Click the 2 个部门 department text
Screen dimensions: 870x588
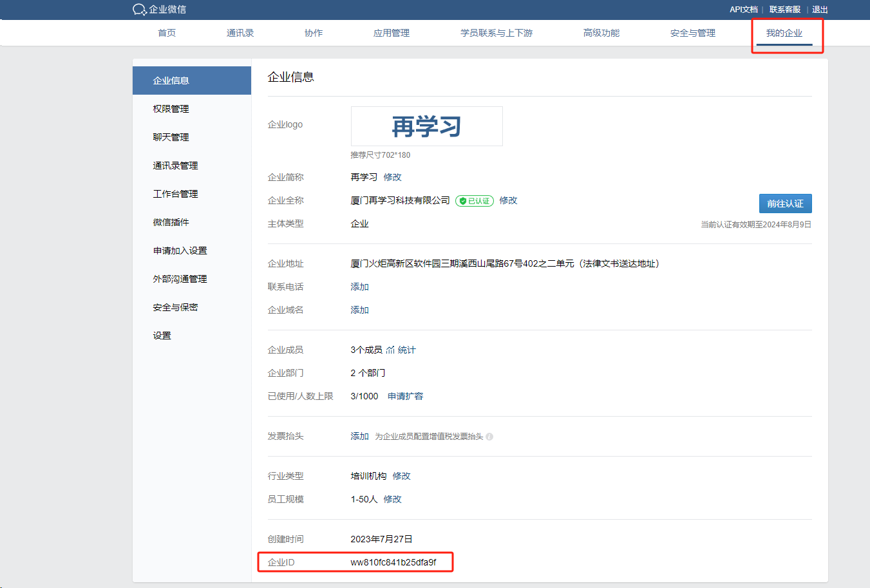point(368,373)
